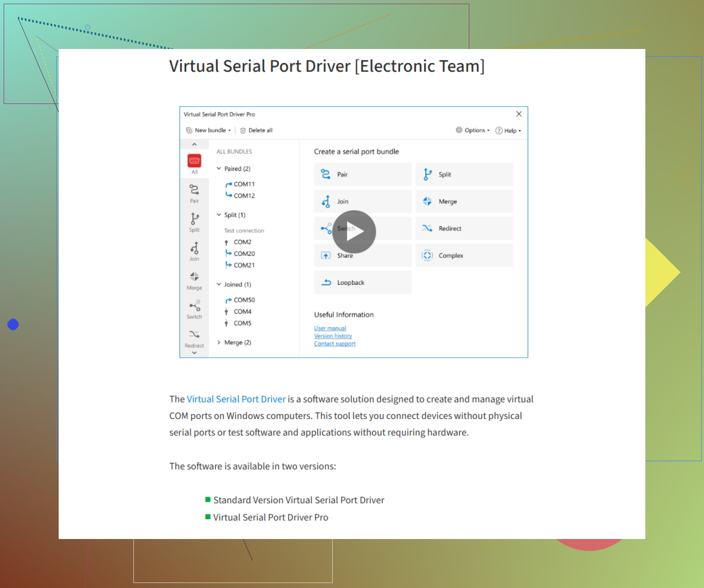This screenshot has width=704, height=588.
Task: Select the Merge icon in sidebar
Action: 194,280
